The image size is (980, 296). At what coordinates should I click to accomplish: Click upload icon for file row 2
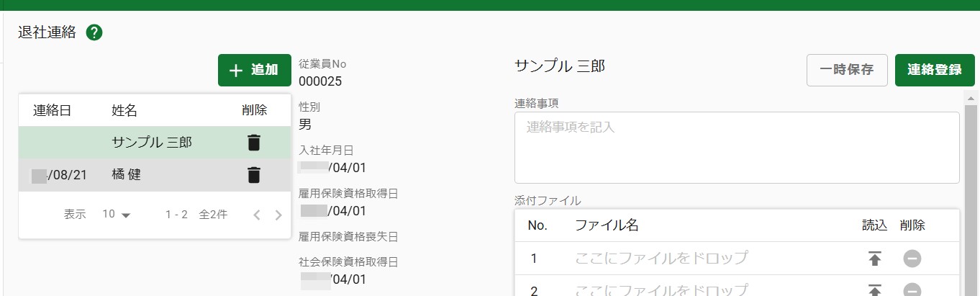[874, 290]
